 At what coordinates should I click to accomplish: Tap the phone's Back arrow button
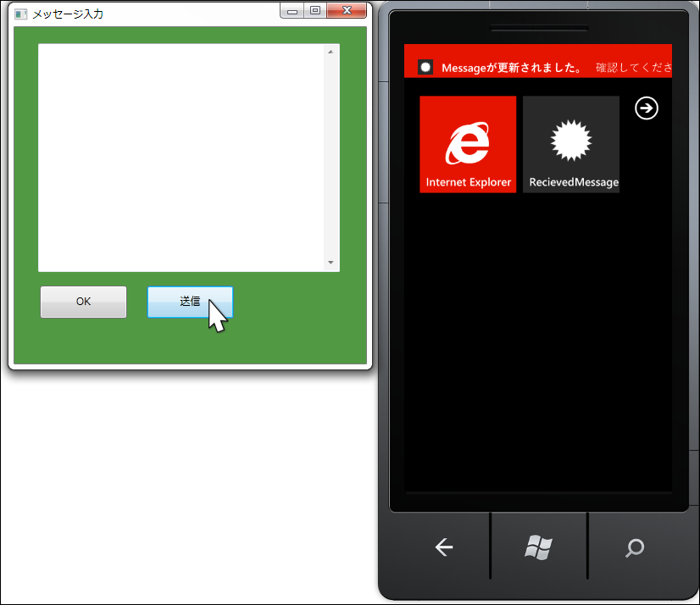444,547
